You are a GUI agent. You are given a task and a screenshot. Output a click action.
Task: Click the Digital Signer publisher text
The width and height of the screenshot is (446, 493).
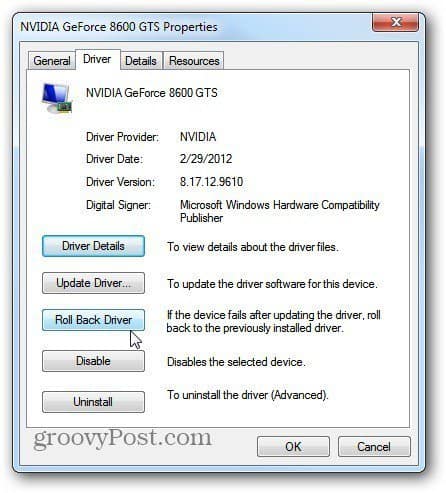click(280, 211)
